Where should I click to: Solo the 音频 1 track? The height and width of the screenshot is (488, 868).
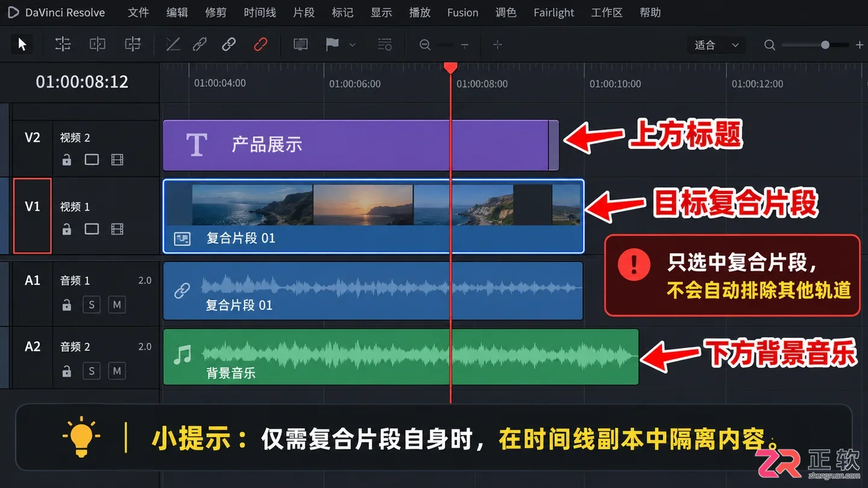(x=92, y=305)
